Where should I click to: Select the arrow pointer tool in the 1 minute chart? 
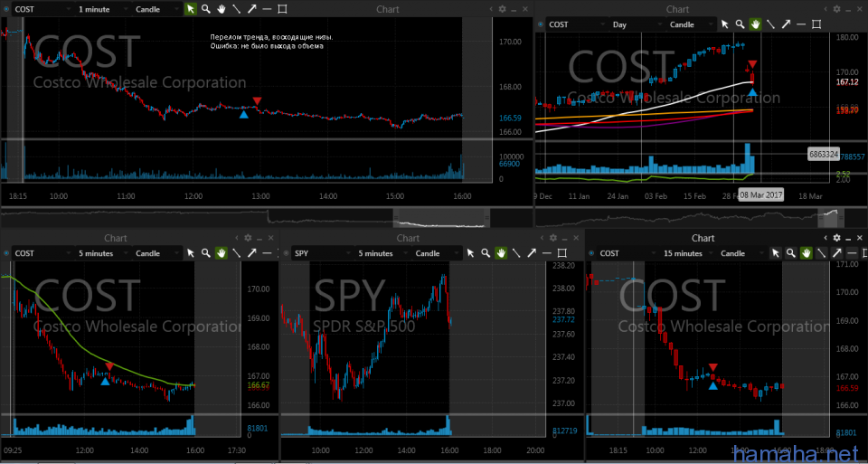click(191, 9)
